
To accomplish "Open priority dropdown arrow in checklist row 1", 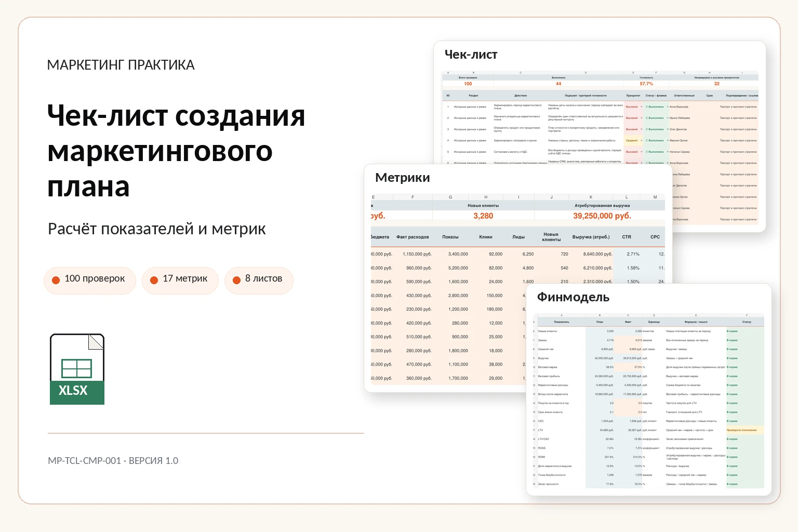I will pyautogui.click(x=641, y=107).
